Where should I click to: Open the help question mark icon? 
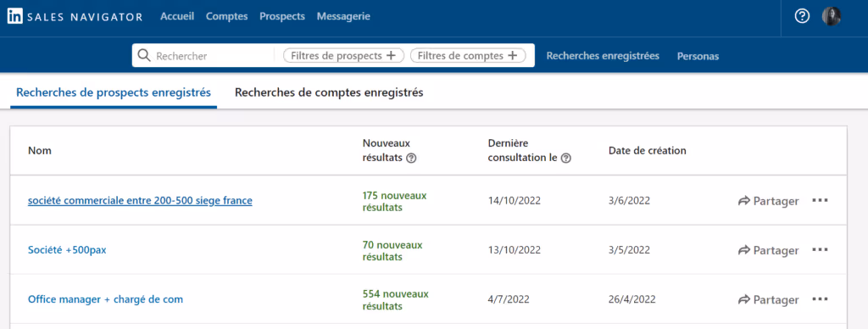pyautogui.click(x=802, y=17)
